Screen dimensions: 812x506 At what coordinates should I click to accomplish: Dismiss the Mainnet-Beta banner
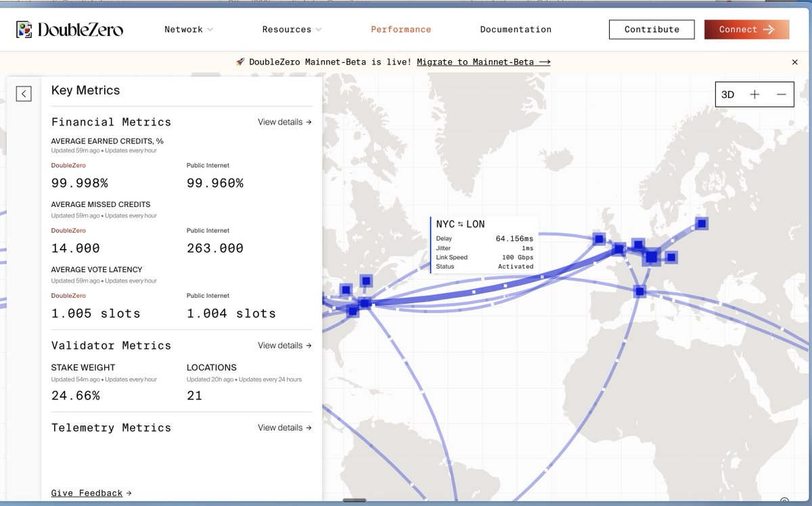tap(795, 62)
